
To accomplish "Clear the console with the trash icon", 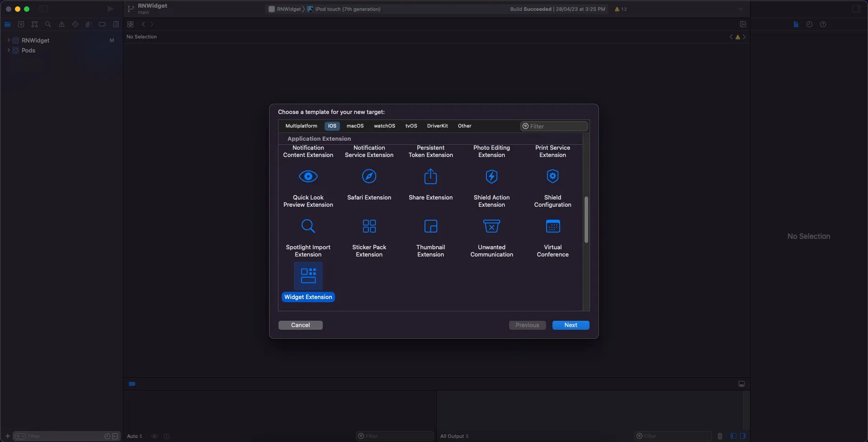I will [x=720, y=436].
